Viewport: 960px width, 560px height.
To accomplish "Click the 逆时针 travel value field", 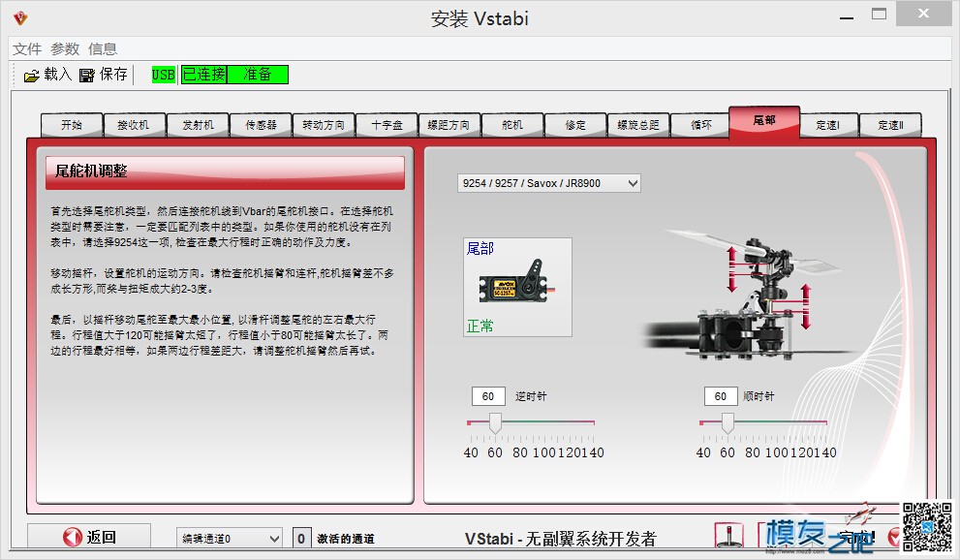I will (x=488, y=396).
